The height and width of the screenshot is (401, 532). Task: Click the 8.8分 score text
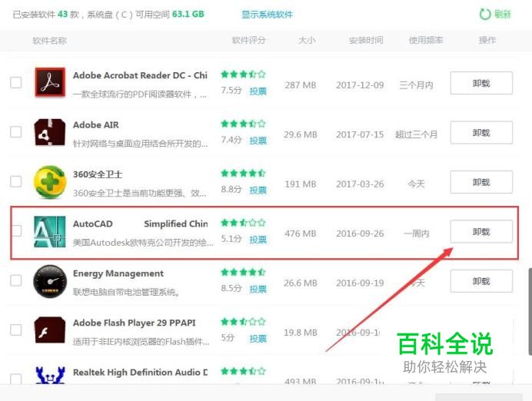231,189
